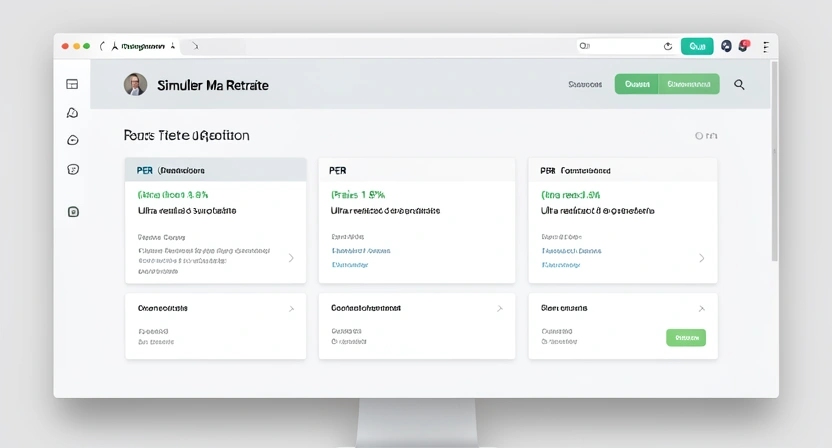The width and height of the screenshot is (832, 448).
Task: Click green percentage text in third PER card
Action: [570, 195]
